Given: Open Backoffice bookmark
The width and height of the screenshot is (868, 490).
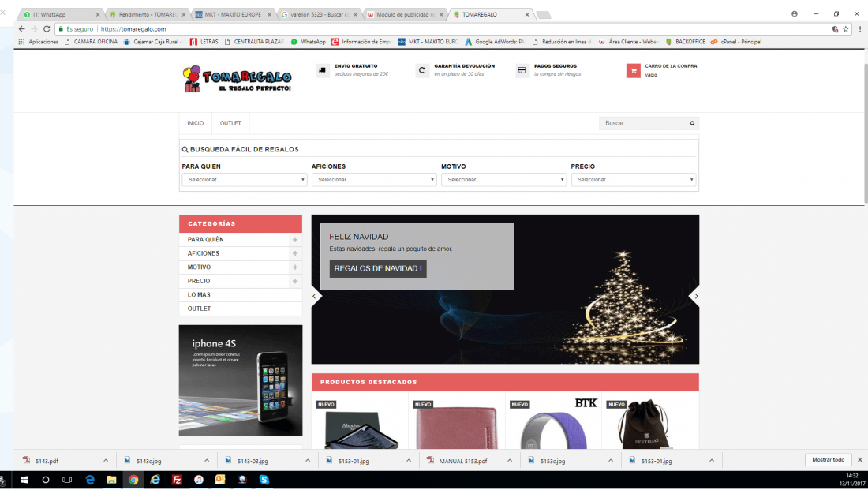Looking at the screenshot, I should point(685,42).
